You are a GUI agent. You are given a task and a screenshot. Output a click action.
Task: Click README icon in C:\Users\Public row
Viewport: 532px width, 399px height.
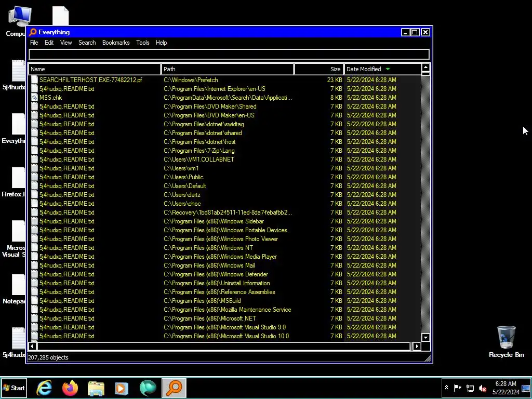click(34, 177)
